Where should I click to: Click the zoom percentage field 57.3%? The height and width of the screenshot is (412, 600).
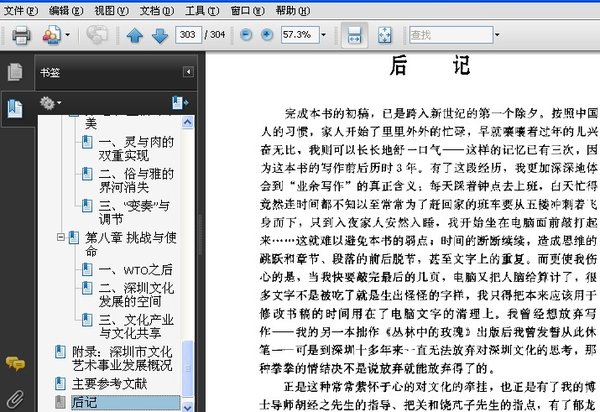point(300,35)
